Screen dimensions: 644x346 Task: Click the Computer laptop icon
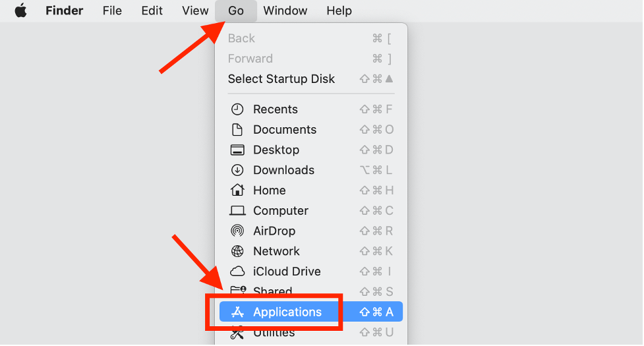tap(237, 211)
